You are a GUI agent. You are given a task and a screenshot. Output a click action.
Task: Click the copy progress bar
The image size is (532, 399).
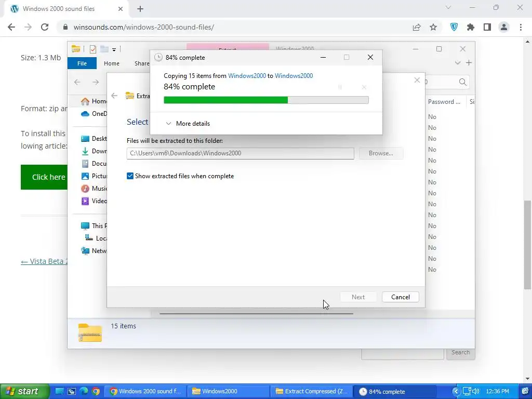(x=266, y=100)
